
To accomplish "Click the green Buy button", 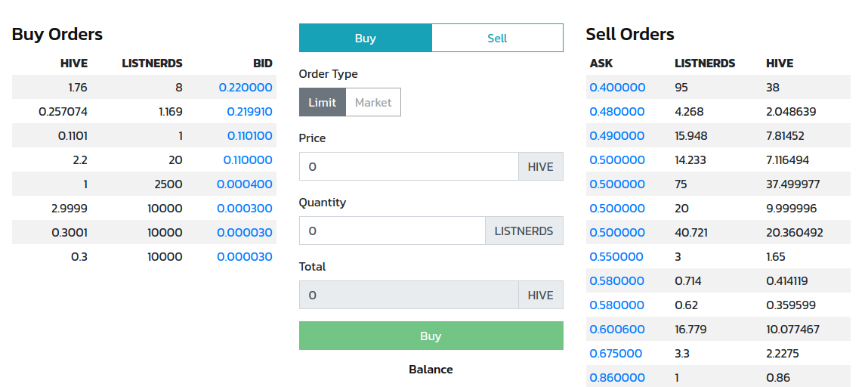I will pyautogui.click(x=431, y=336).
